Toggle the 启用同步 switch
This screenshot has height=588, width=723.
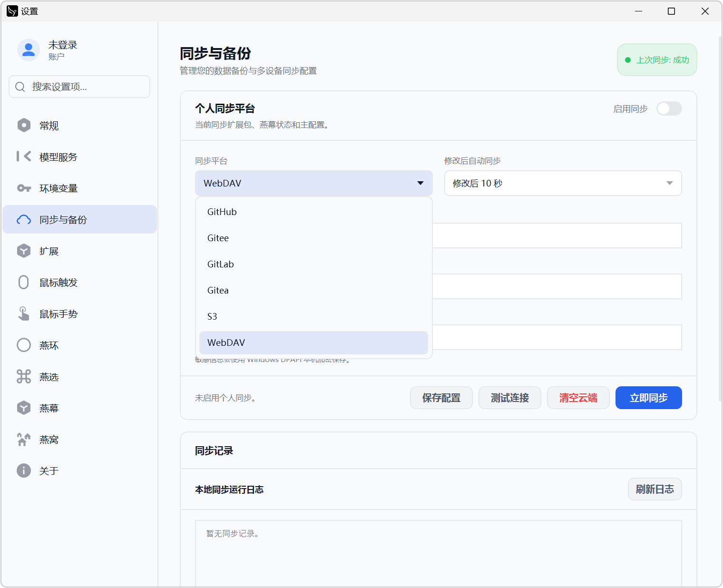coord(669,108)
